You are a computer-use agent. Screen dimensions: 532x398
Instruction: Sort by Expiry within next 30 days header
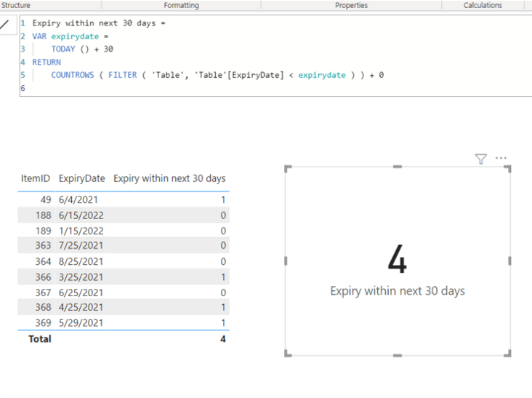point(169,178)
